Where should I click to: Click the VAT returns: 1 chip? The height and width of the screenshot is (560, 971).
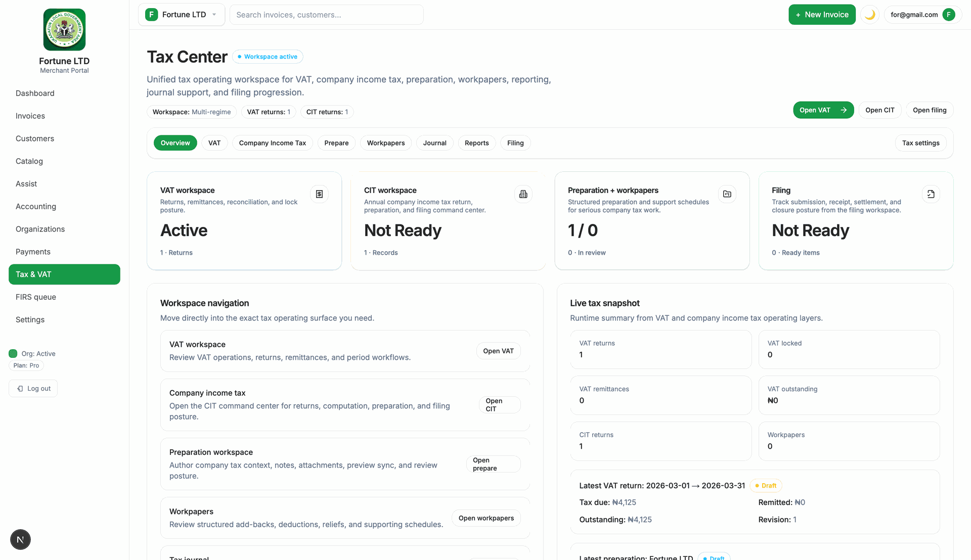269,112
